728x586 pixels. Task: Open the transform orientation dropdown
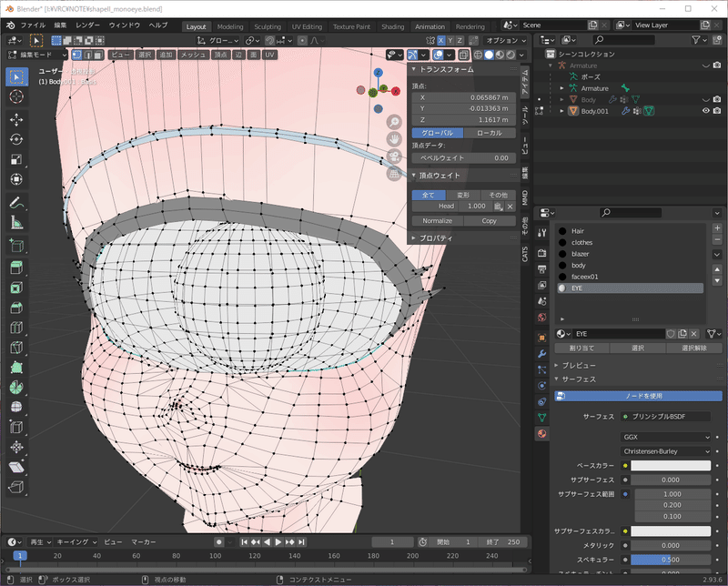click(218, 40)
